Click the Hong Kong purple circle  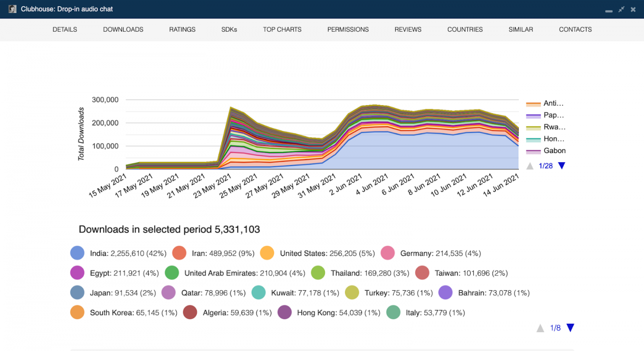pos(285,312)
